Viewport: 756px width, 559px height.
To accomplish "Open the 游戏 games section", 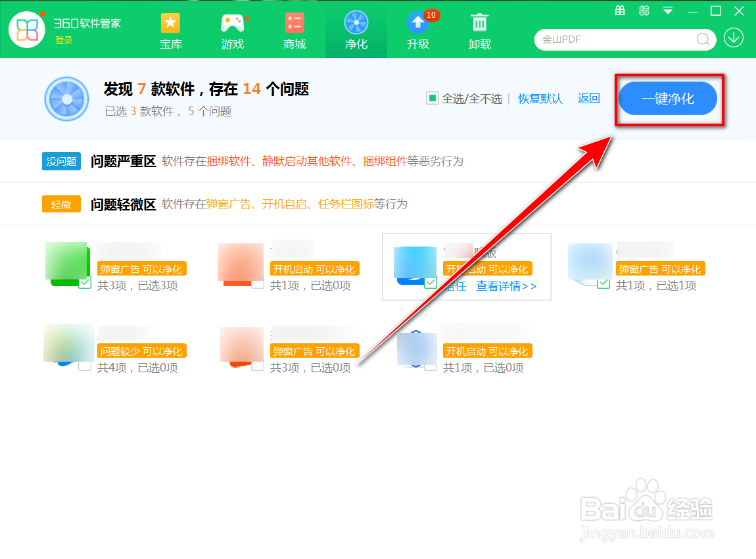I will (x=232, y=30).
